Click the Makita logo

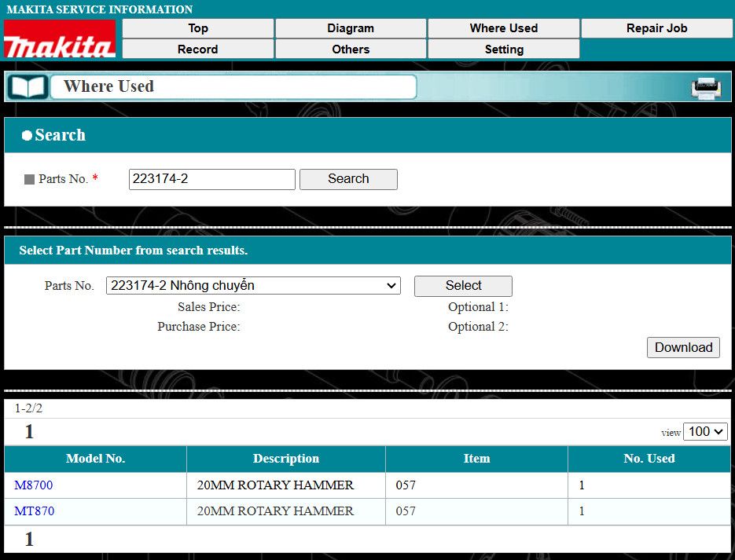click(x=60, y=38)
